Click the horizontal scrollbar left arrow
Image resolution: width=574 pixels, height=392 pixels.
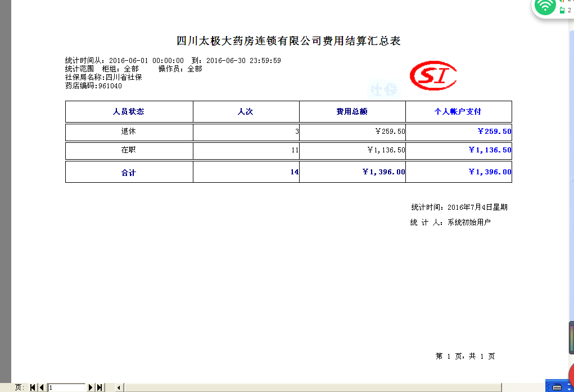[119, 388]
